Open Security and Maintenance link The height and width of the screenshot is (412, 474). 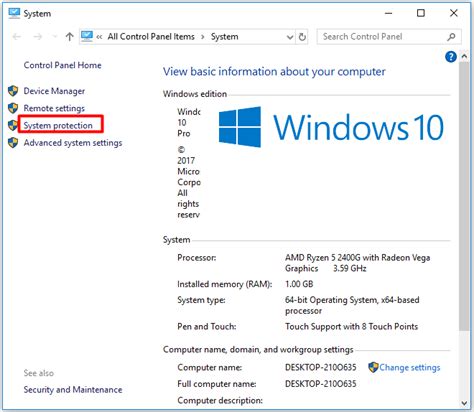pyautogui.click(x=73, y=389)
